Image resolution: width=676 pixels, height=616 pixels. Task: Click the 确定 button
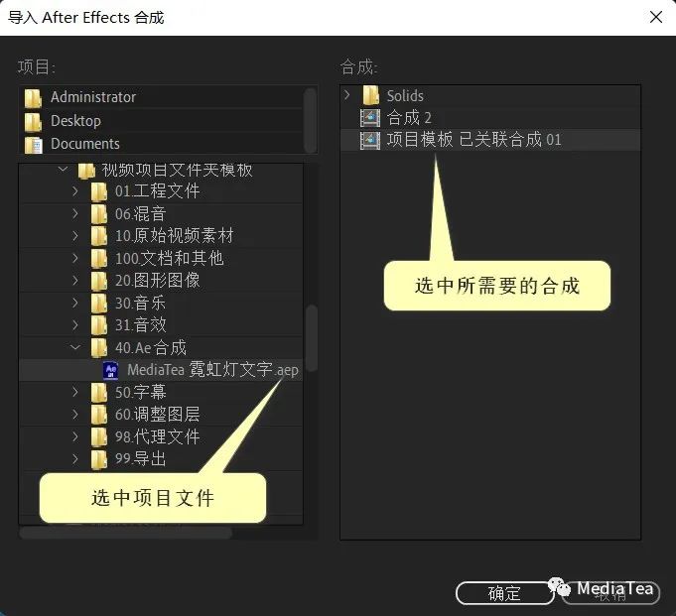504,593
